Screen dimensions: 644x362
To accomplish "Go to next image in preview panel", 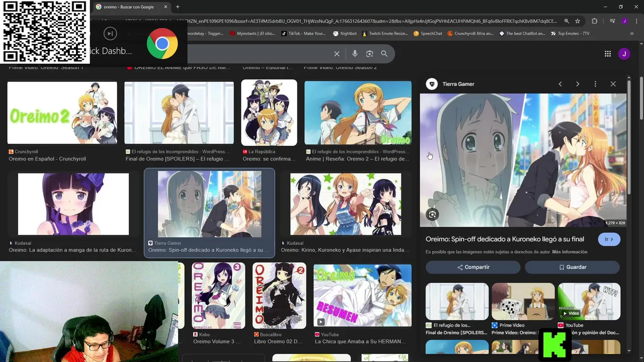I will point(578,84).
